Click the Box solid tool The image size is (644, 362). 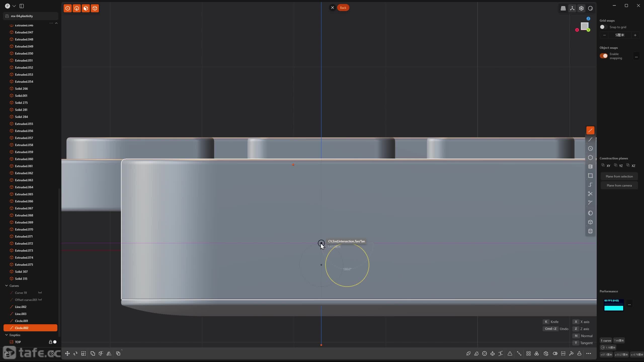(590, 222)
